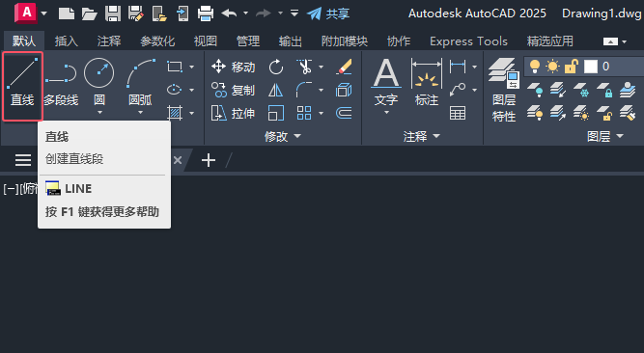
Task: Pick the Hatch tool icon
Action: coord(175,113)
